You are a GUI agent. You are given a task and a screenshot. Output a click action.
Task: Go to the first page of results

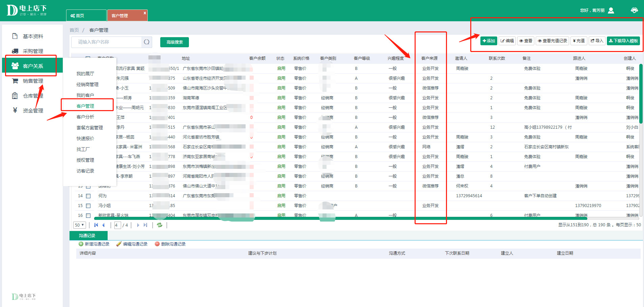pyautogui.click(x=96, y=225)
